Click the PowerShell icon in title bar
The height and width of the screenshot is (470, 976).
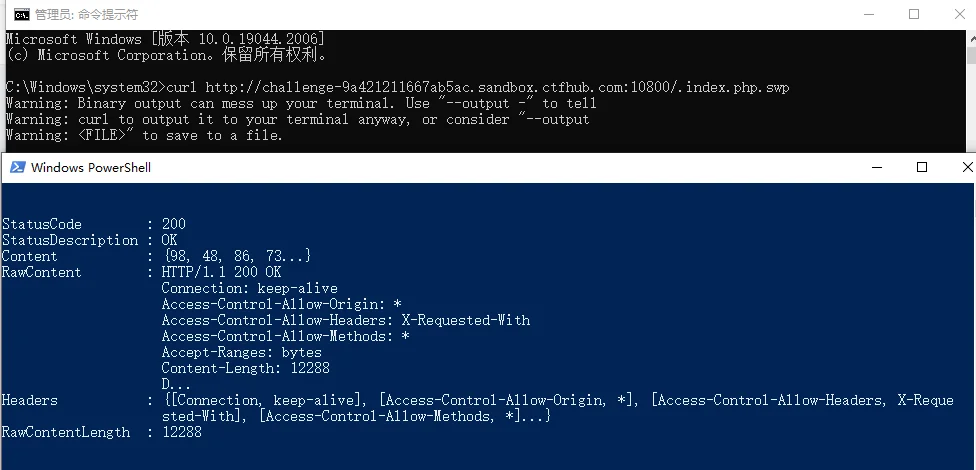[x=17, y=167]
